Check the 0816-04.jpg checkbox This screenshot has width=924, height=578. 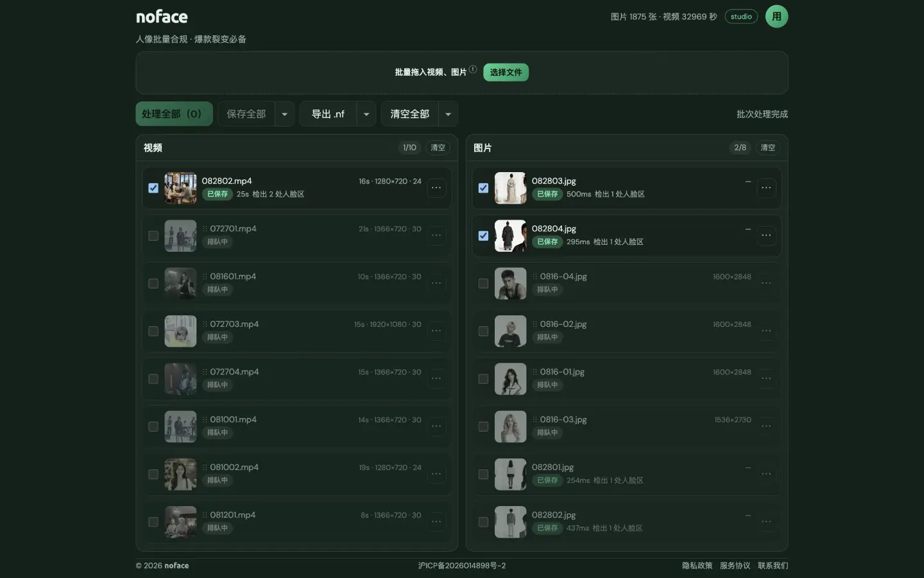[x=483, y=283]
